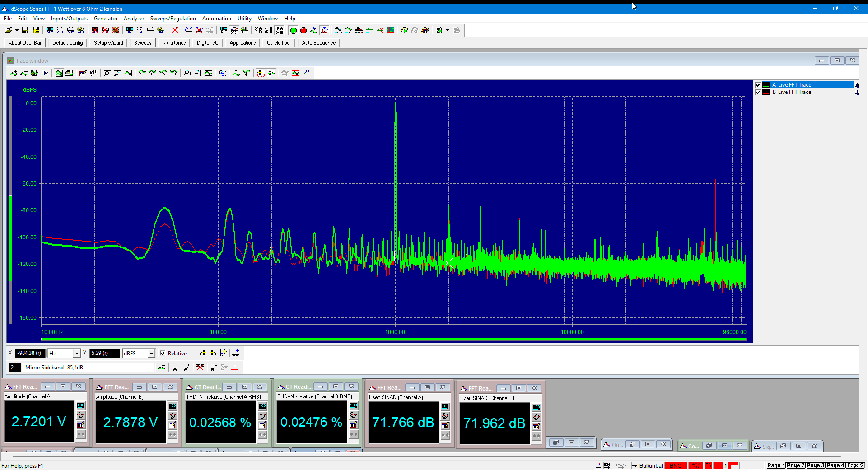Click the remove trace icon in Trace window

point(24,73)
